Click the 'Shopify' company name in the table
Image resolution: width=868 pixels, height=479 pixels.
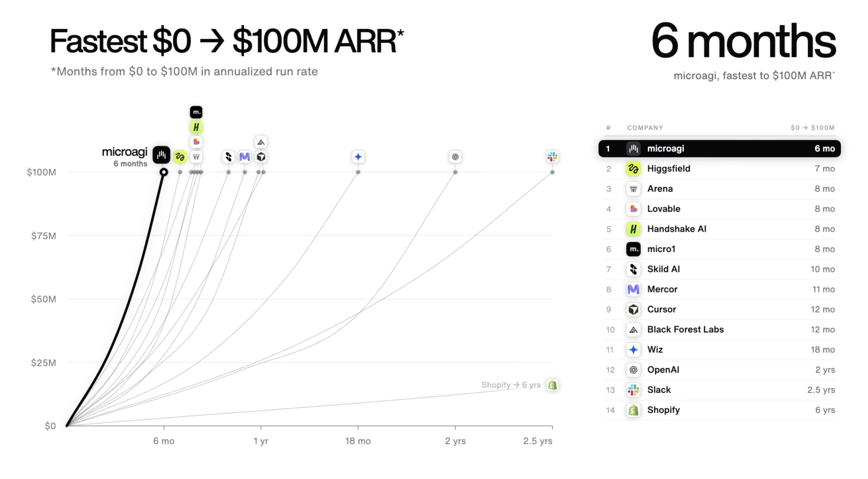pyautogui.click(x=664, y=410)
